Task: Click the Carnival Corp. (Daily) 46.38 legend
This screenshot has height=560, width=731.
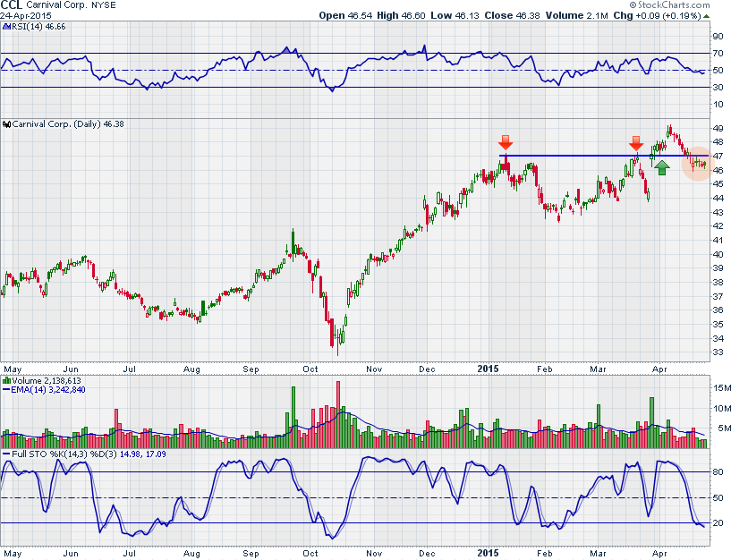Action: 68,124
